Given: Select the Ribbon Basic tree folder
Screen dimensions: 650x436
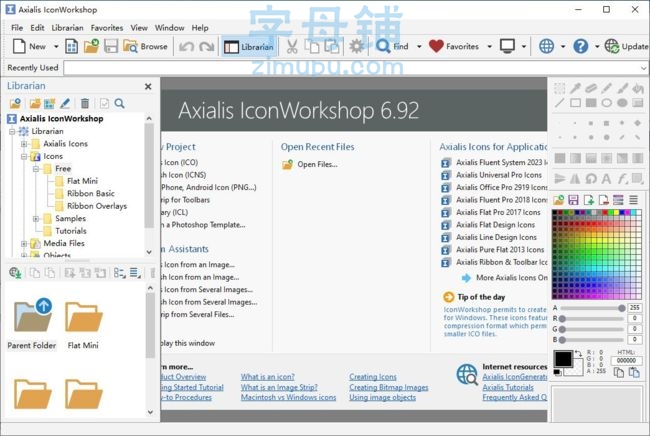Looking at the screenshot, I should click(x=90, y=194).
